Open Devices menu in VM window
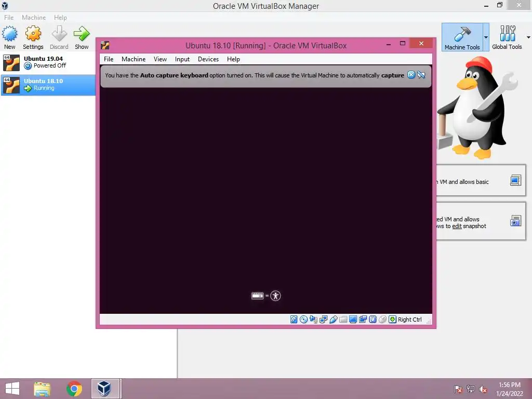The width and height of the screenshot is (532, 399). pos(208,59)
